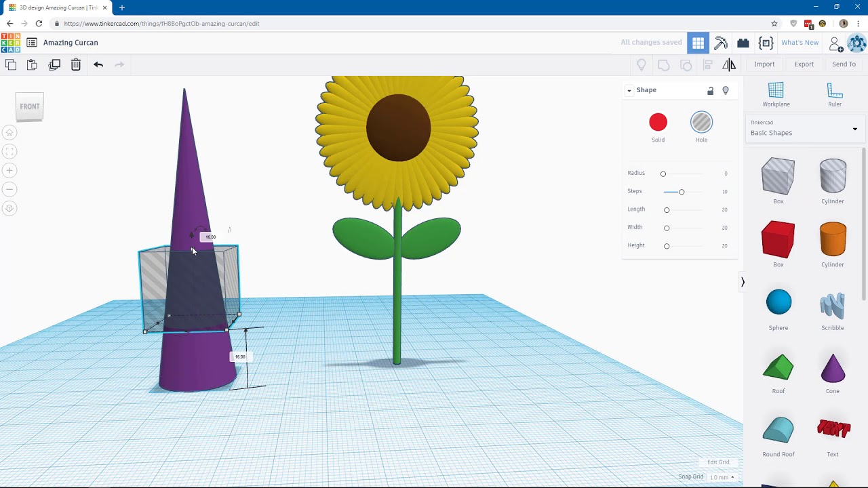The image size is (868, 488).
Task: Duplicate the selected shape
Action: 54,64
